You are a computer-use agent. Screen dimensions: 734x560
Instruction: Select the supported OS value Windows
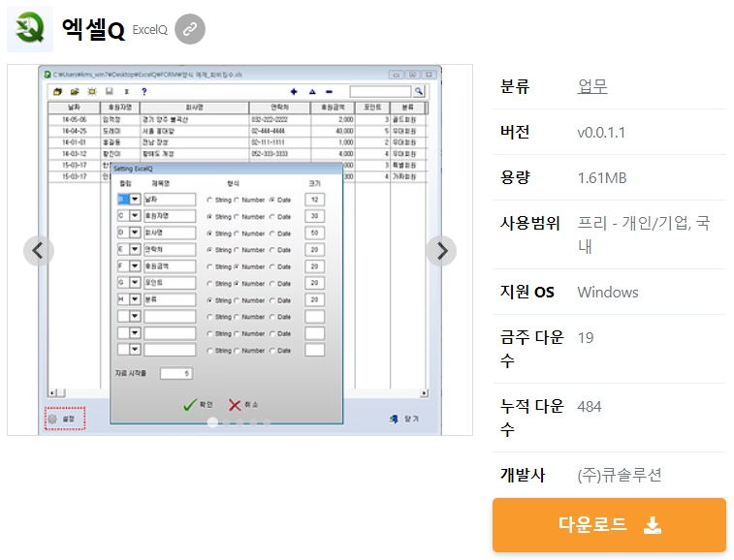click(x=608, y=292)
